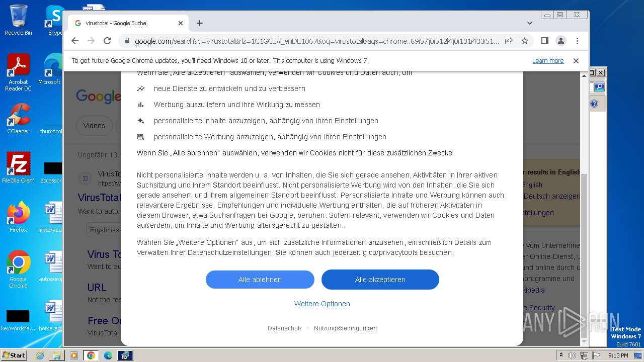Dismiss the Chrome update notification bar
The height and width of the screenshot is (362, 644).
tap(576, 61)
